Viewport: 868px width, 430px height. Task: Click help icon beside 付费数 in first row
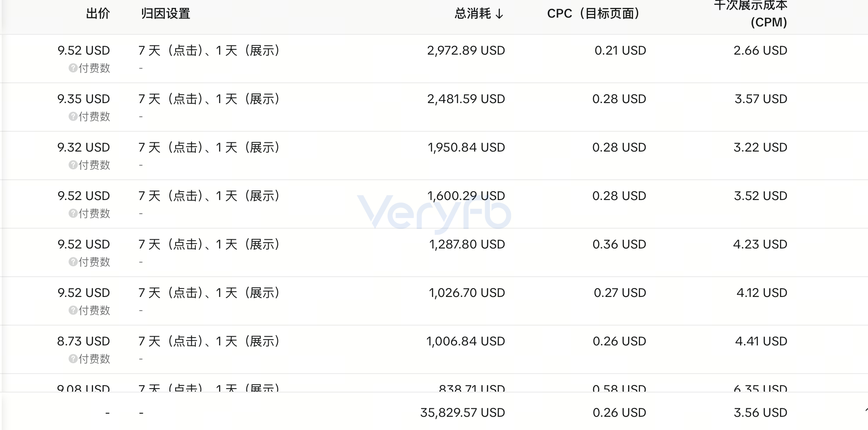pos(73,68)
